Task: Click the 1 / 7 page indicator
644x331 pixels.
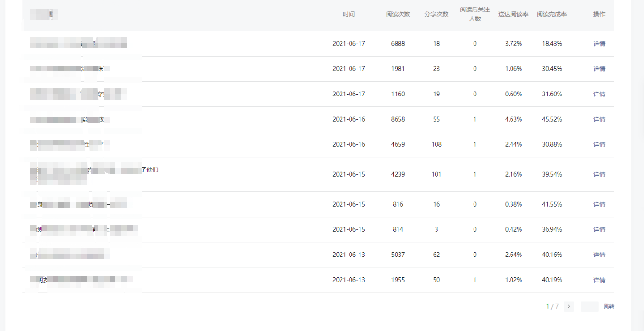Action: pyautogui.click(x=552, y=307)
